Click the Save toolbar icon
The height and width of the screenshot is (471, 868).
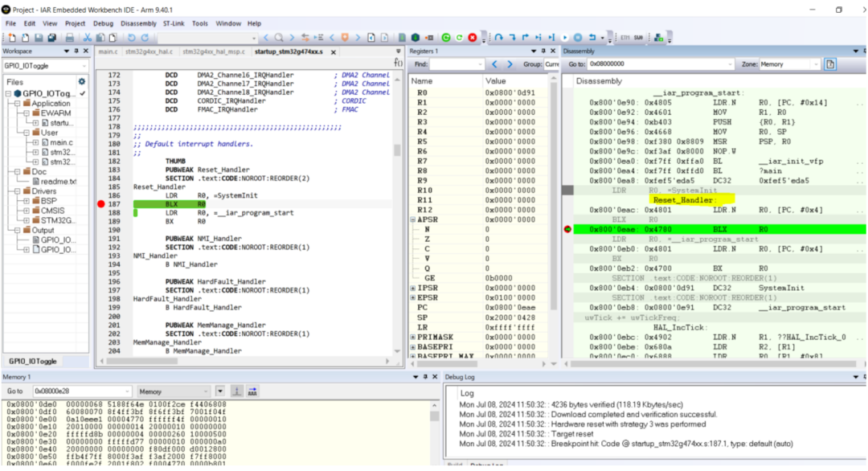[39, 38]
